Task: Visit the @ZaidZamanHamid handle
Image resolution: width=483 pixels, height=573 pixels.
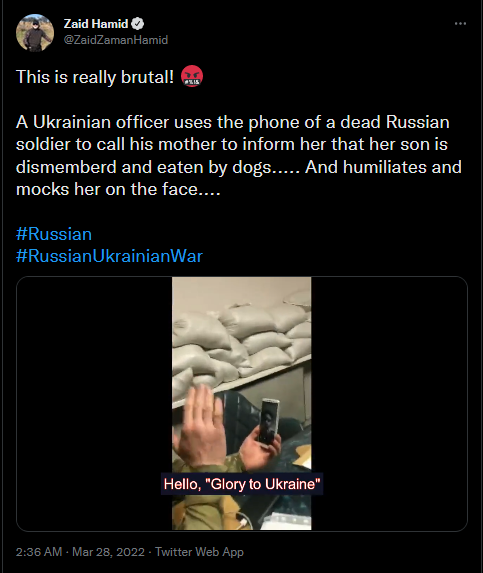Action: [116, 40]
